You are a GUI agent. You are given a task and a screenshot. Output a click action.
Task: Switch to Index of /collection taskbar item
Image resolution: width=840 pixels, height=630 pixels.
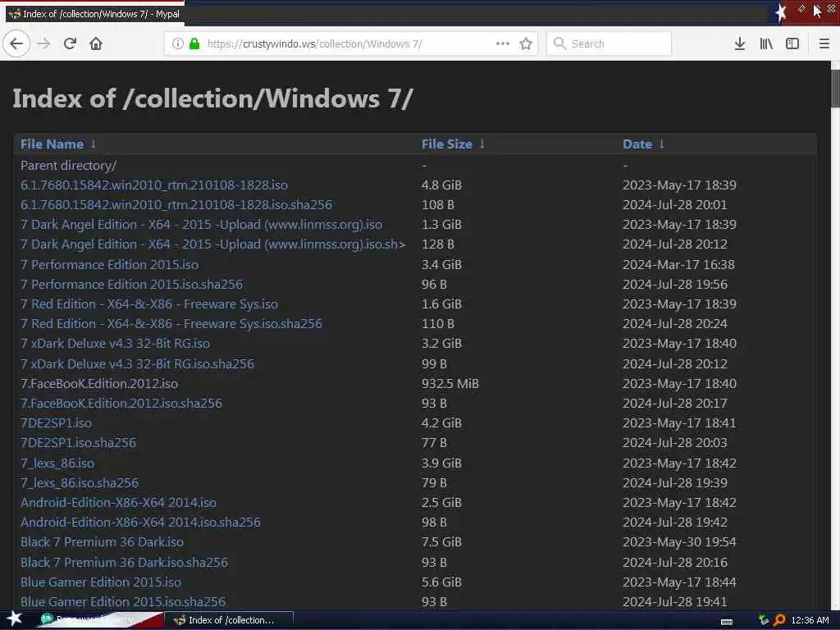pos(229,620)
